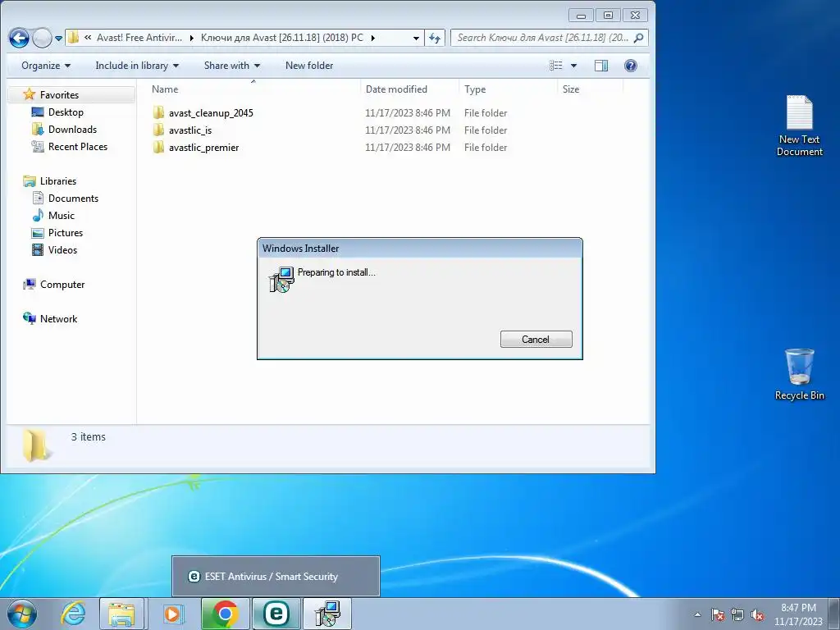Open the Documents library
The width and height of the screenshot is (840, 630).
(x=73, y=199)
